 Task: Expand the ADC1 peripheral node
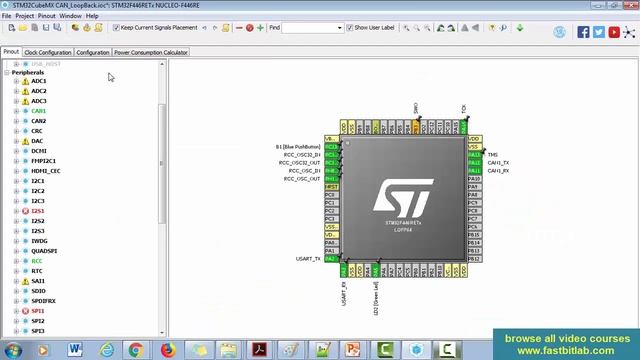(16, 81)
